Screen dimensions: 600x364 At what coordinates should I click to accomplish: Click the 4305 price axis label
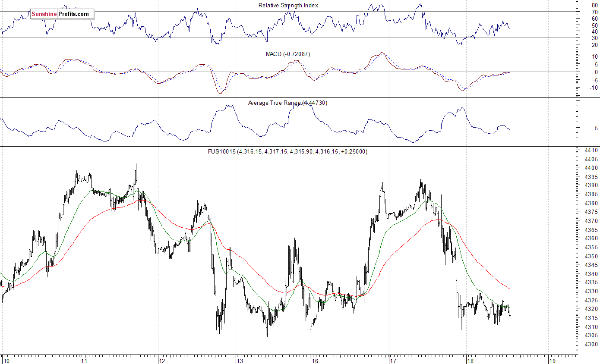click(591, 336)
